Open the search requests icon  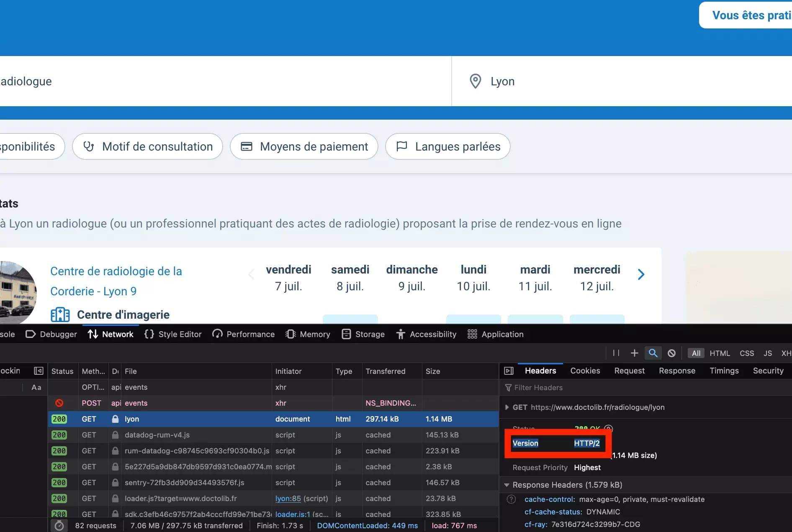coord(653,353)
